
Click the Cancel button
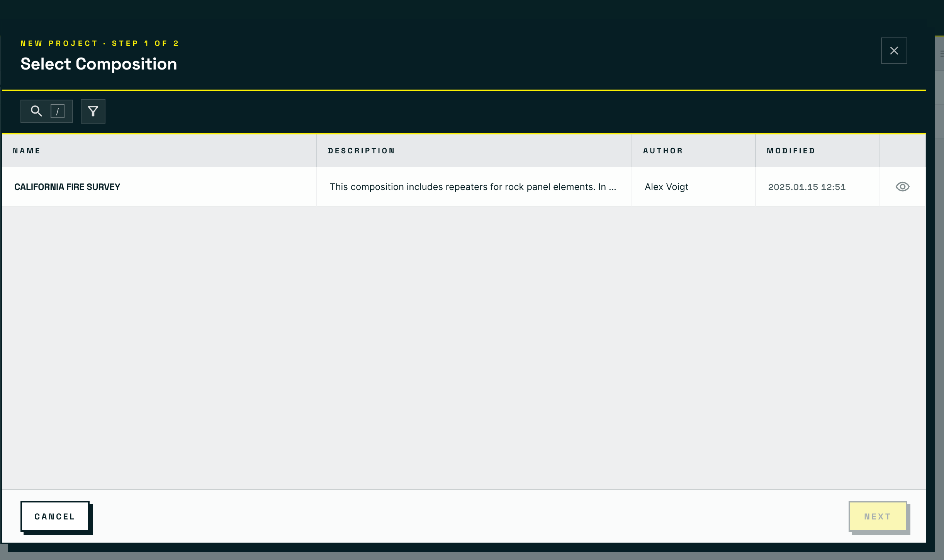[55, 516]
